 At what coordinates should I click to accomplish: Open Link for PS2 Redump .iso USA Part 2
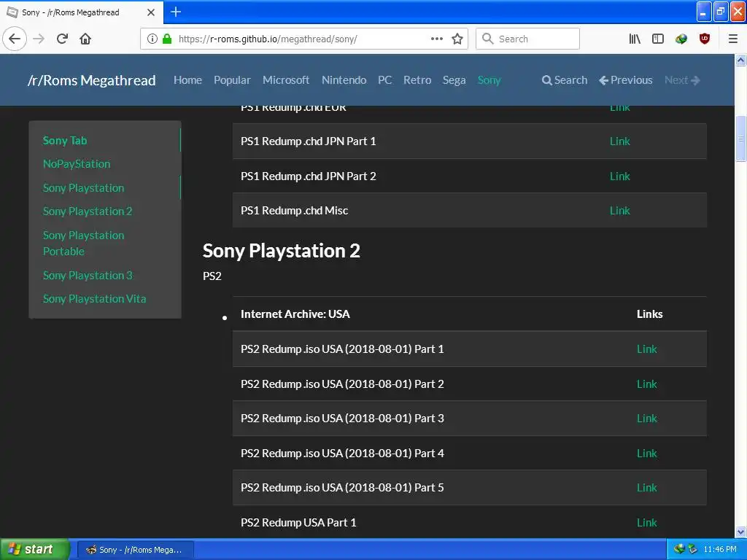click(x=647, y=384)
